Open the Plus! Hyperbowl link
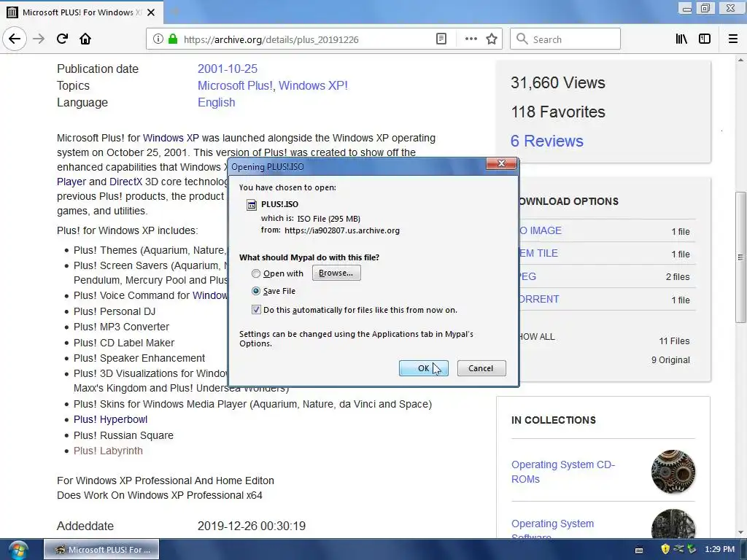The image size is (747, 560). click(111, 419)
